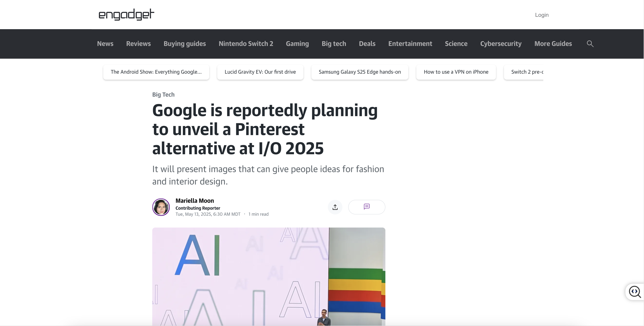The image size is (644, 326).
Task: Click the article hero image
Action: [269, 276]
